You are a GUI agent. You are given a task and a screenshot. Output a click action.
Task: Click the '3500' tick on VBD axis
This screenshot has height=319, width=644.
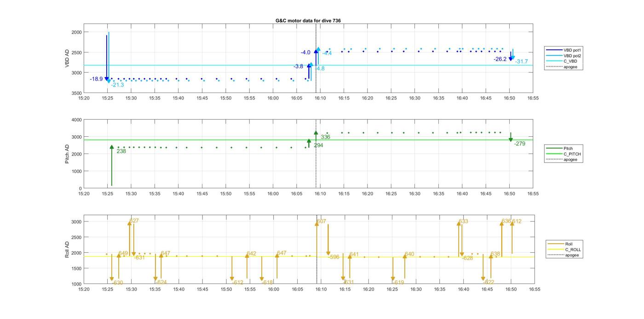pyautogui.click(x=76, y=93)
